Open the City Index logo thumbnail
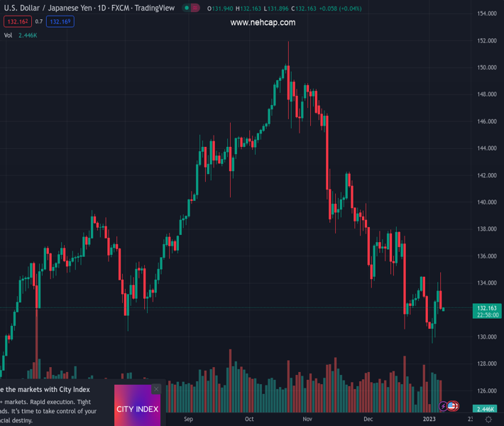The height and width of the screenshot is (426, 504). point(137,409)
